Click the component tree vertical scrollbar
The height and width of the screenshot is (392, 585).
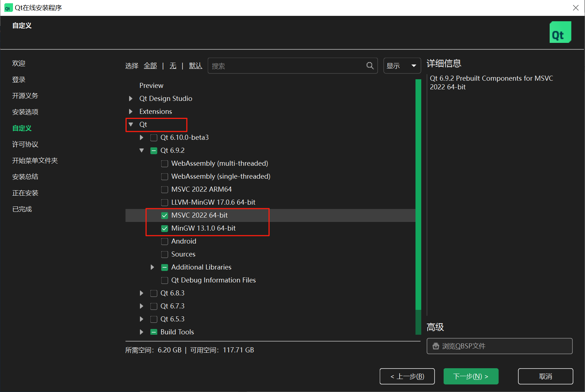point(418,207)
